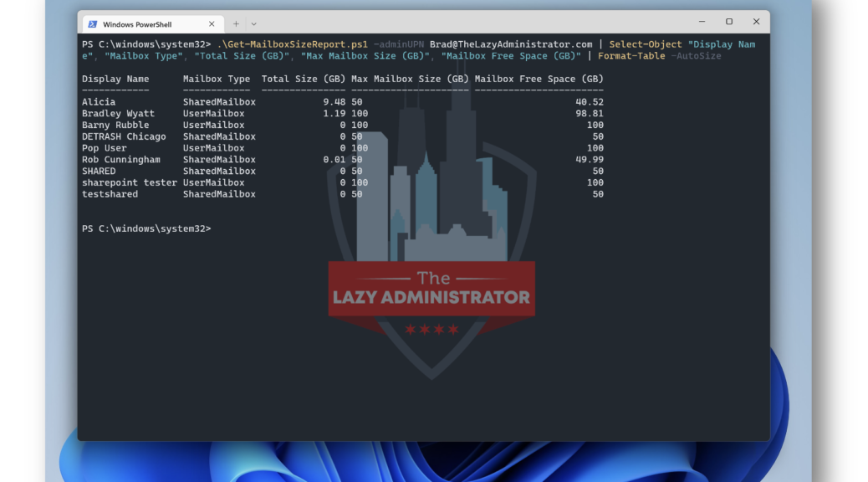The height and width of the screenshot is (482, 868).
Task: Click the Bradley Wyatt display name
Action: point(118,114)
